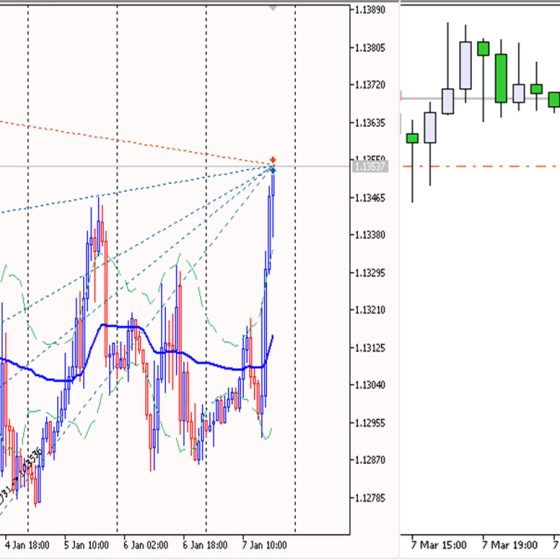Click the highlighted current price label 1.13537

(370, 167)
